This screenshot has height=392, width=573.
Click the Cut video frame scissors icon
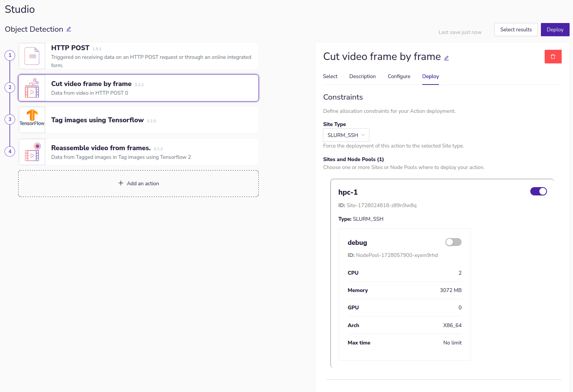[32, 88]
